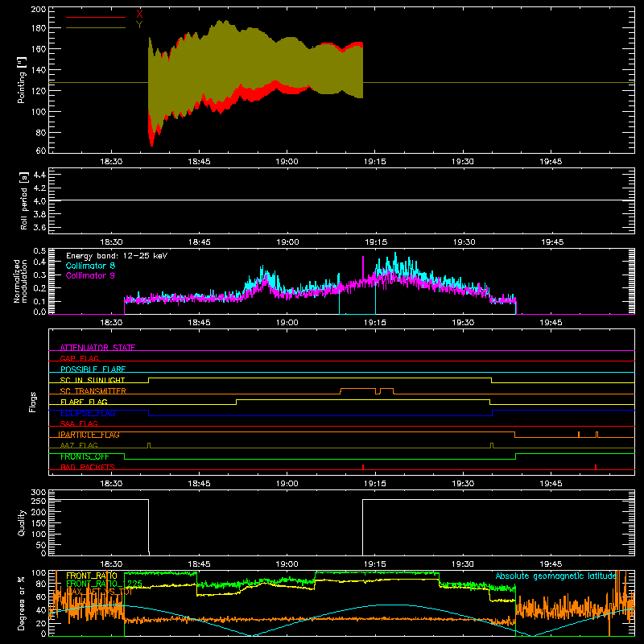Image resolution: width=644 pixels, height=644 pixels.
Task: Click the yellow FLARE_FLAG label
Action: tap(84, 402)
